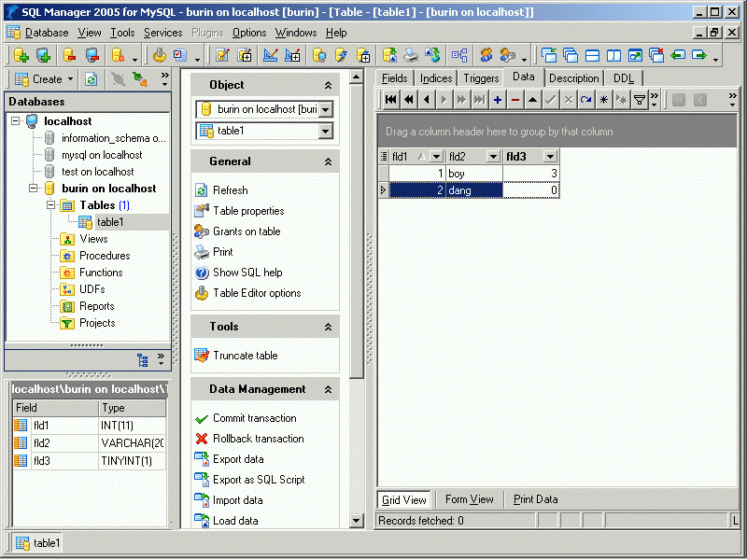Screen dimensions: 747x560
Task: Click red X Rollback transaction icon
Action: (202, 439)
